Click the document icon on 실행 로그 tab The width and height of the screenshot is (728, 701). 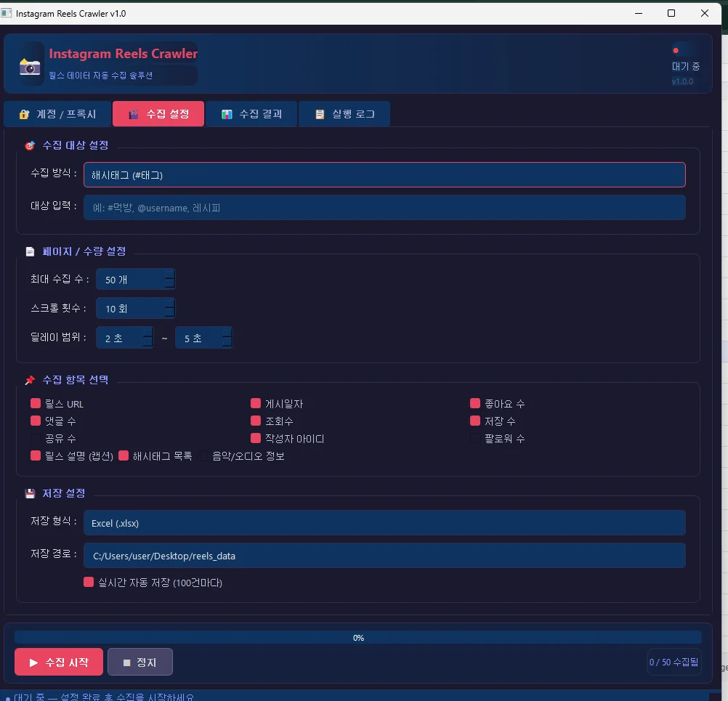point(320,114)
